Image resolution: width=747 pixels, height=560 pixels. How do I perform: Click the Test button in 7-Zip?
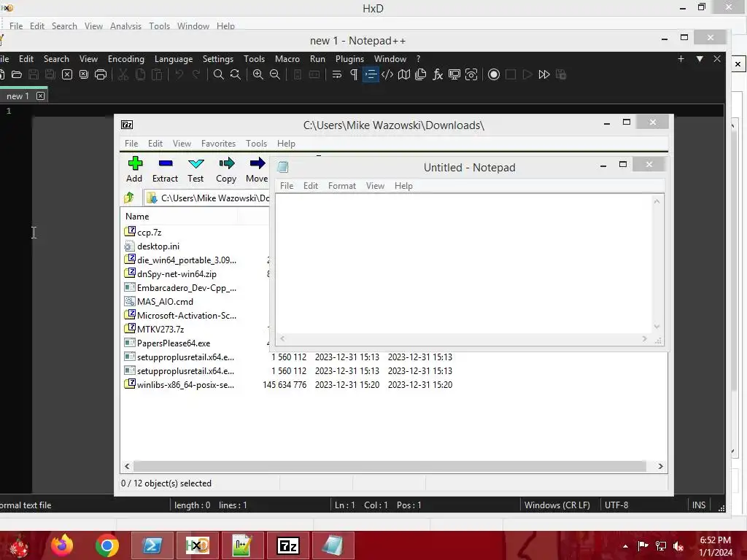[x=196, y=169]
